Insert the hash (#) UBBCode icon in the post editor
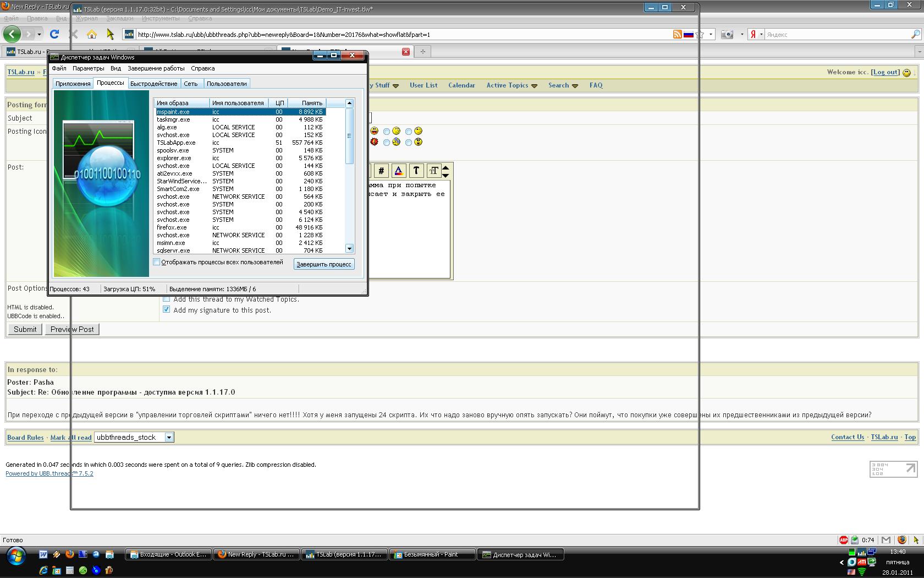This screenshot has height=578, width=924. pyautogui.click(x=381, y=171)
